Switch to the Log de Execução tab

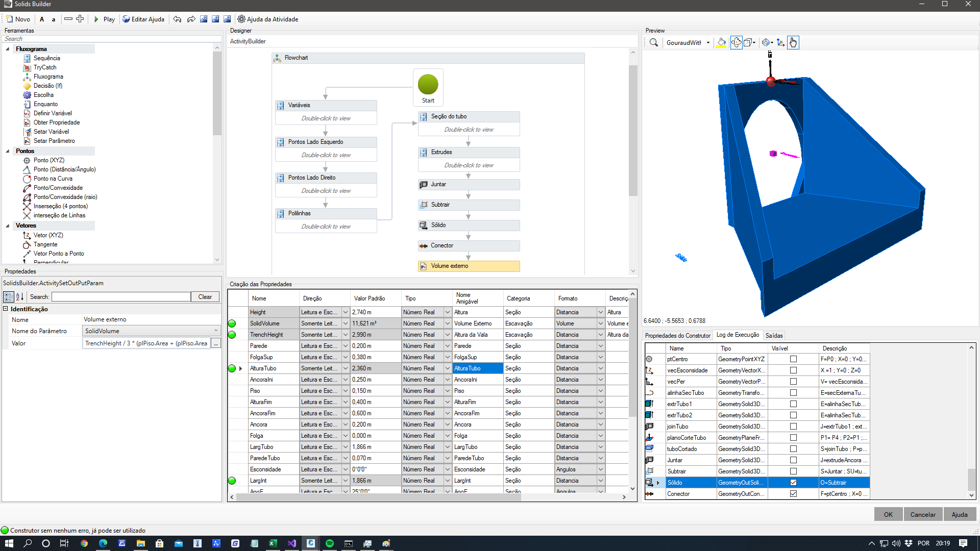738,335
